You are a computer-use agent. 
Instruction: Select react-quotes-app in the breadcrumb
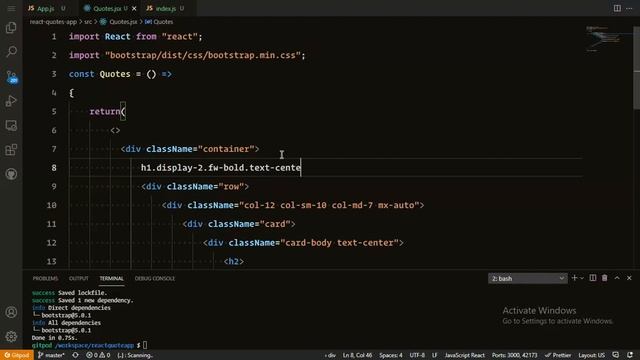pyautogui.click(x=53, y=22)
